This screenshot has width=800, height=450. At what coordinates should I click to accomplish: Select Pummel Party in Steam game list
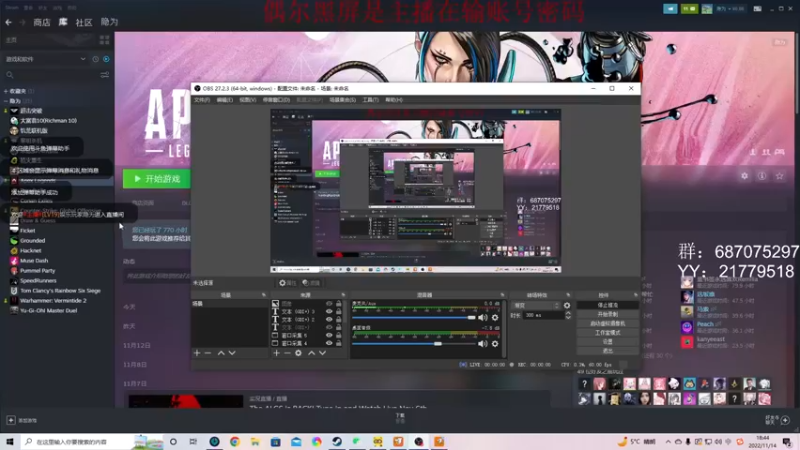tap(37, 271)
